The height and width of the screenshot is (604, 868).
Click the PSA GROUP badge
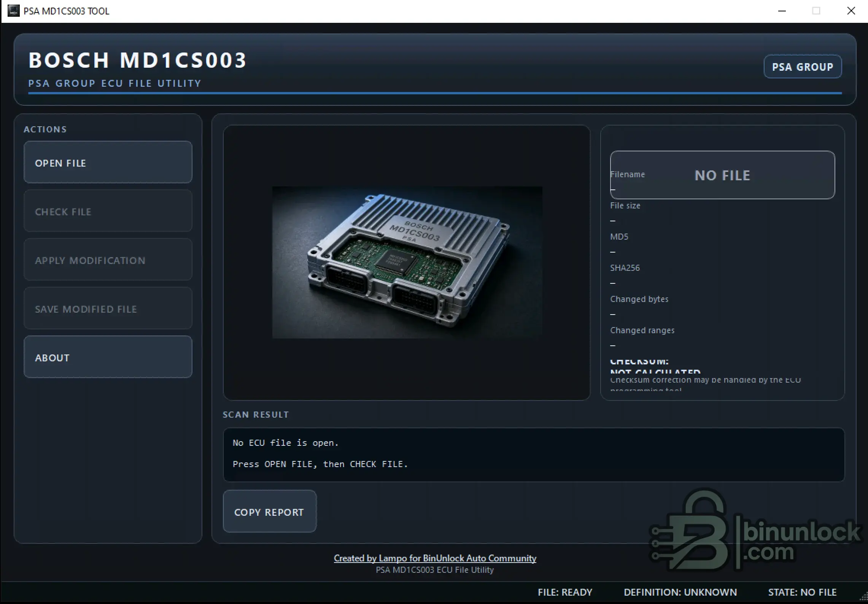point(803,67)
